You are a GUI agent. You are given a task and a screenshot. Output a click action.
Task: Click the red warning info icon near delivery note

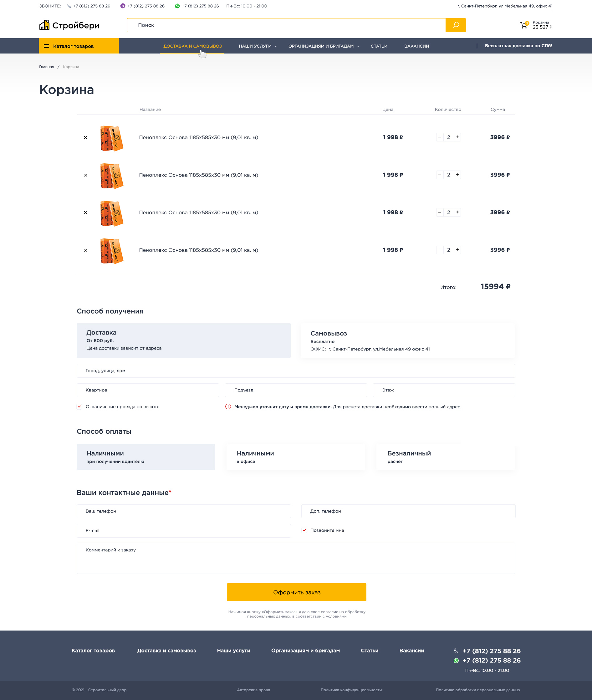(228, 407)
